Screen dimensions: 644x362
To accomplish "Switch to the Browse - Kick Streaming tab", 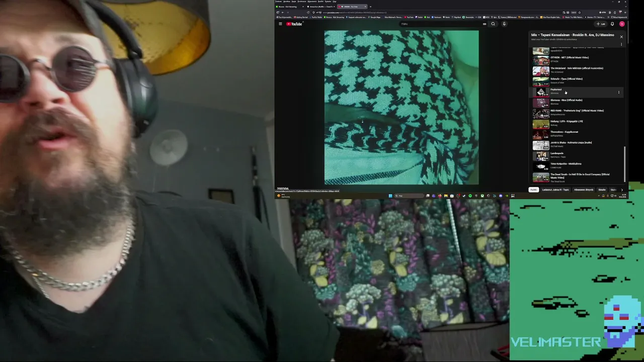I will [290, 7].
